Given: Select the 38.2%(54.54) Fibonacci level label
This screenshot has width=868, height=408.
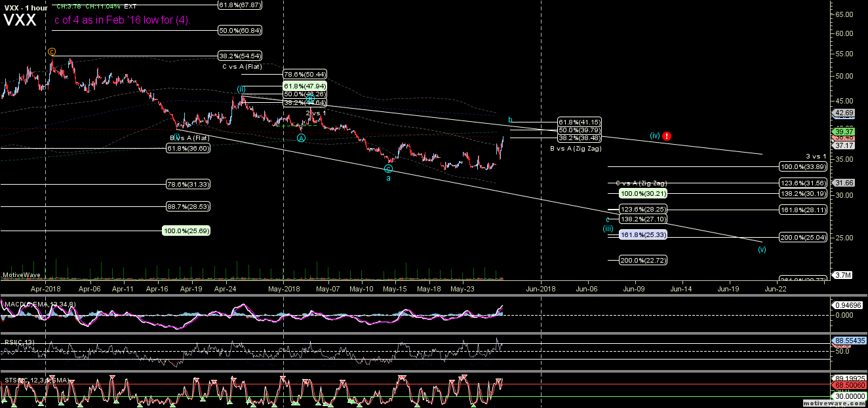Looking at the screenshot, I should click(x=240, y=56).
